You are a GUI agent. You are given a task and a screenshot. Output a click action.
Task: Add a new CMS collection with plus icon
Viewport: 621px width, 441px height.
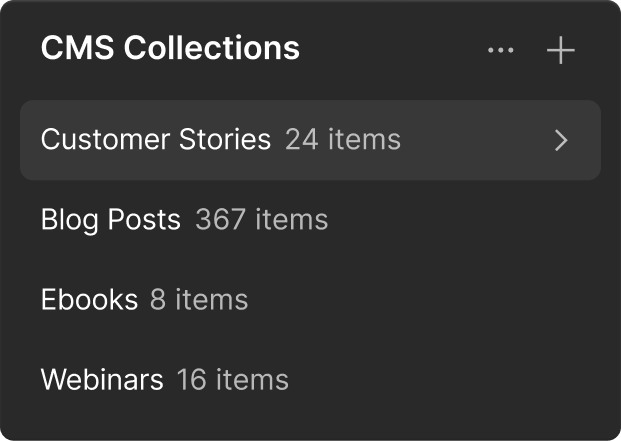tap(561, 50)
